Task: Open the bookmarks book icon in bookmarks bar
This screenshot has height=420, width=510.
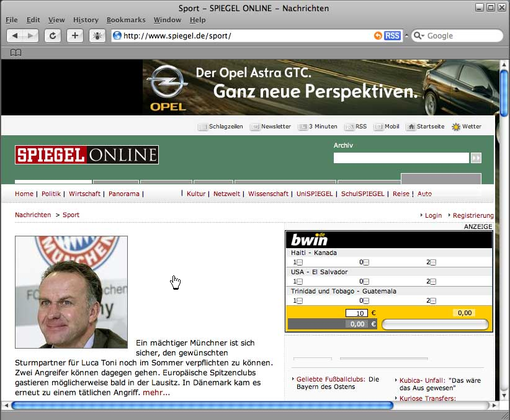Action: (x=16, y=52)
